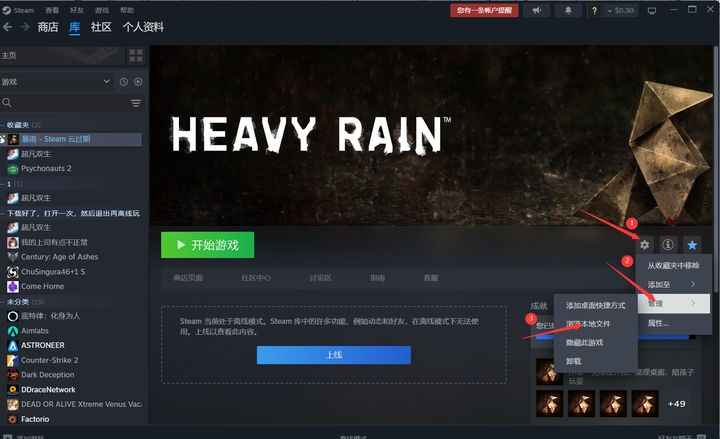The width and height of the screenshot is (720, 439).
Task: Select the ChuSingura46+1 S icon
Action: pos(13,272)
